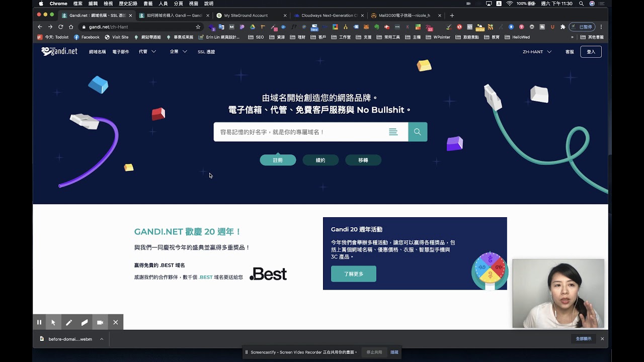644x362 pixels.
Task: Click Wi-Fi status icon in menu bar
Action: coord(510,4)
